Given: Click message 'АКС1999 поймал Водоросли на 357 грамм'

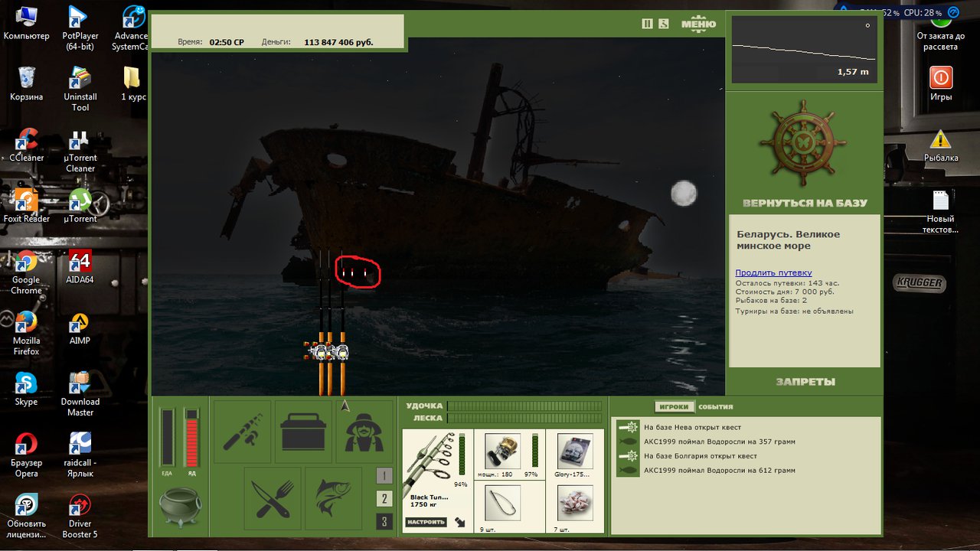Looking at the screenshot, I should click(x=720, y=442).
